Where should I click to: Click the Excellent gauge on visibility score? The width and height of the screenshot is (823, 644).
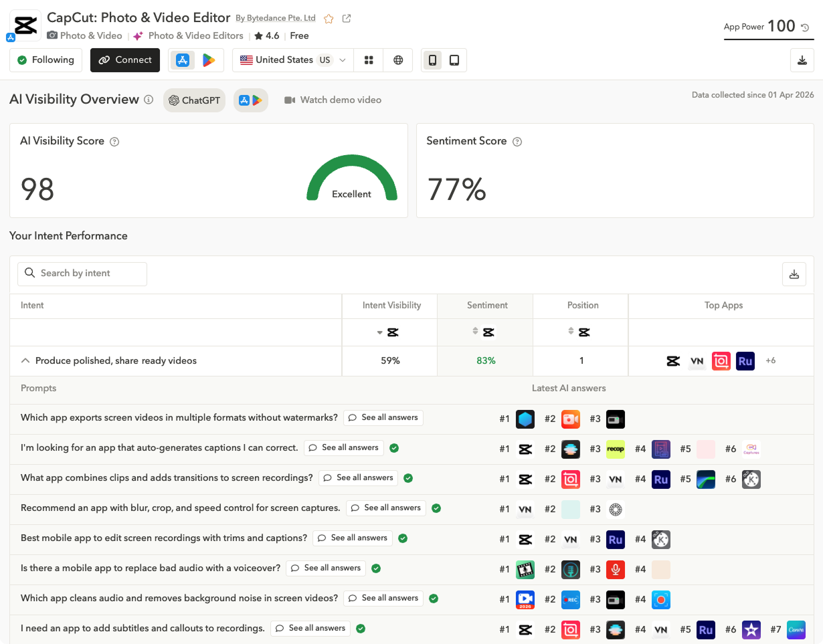tap(352, 178)
